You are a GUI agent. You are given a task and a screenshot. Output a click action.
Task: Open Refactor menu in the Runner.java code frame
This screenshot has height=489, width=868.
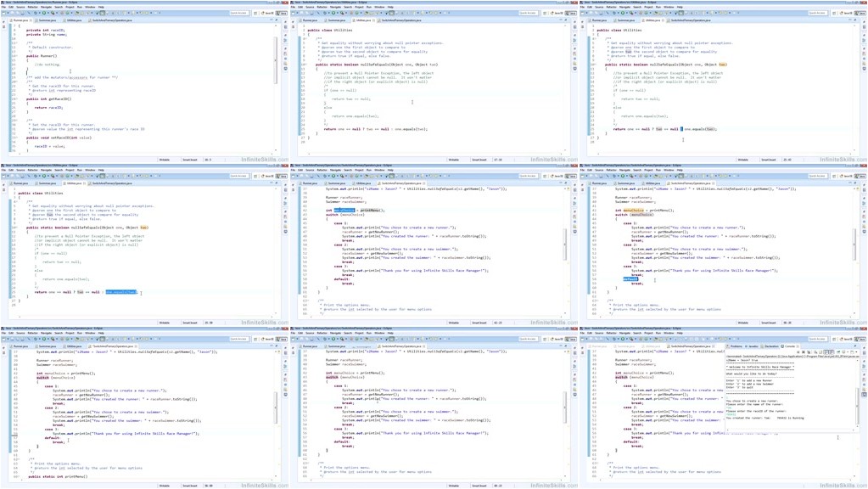pyautogui.click(x=32, y=7)
